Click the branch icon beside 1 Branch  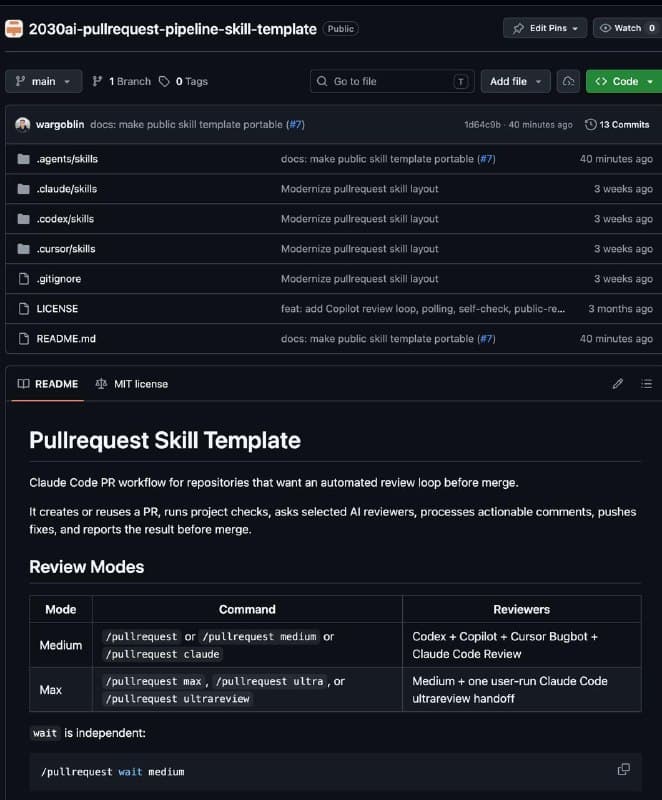pos(97,81)
